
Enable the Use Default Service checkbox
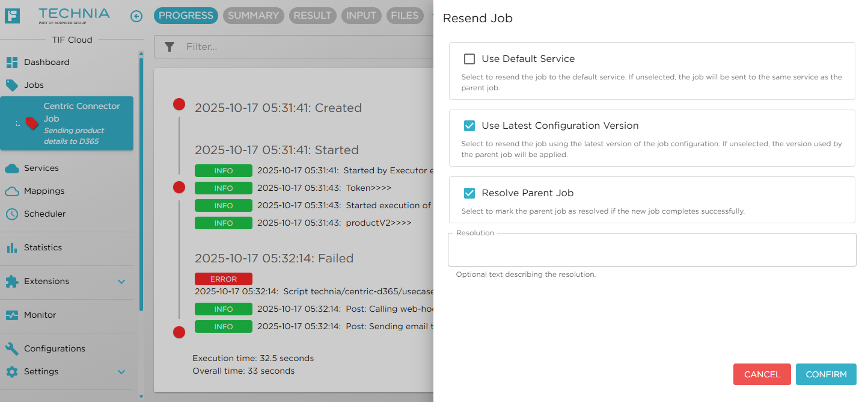(x=469, y=59)
